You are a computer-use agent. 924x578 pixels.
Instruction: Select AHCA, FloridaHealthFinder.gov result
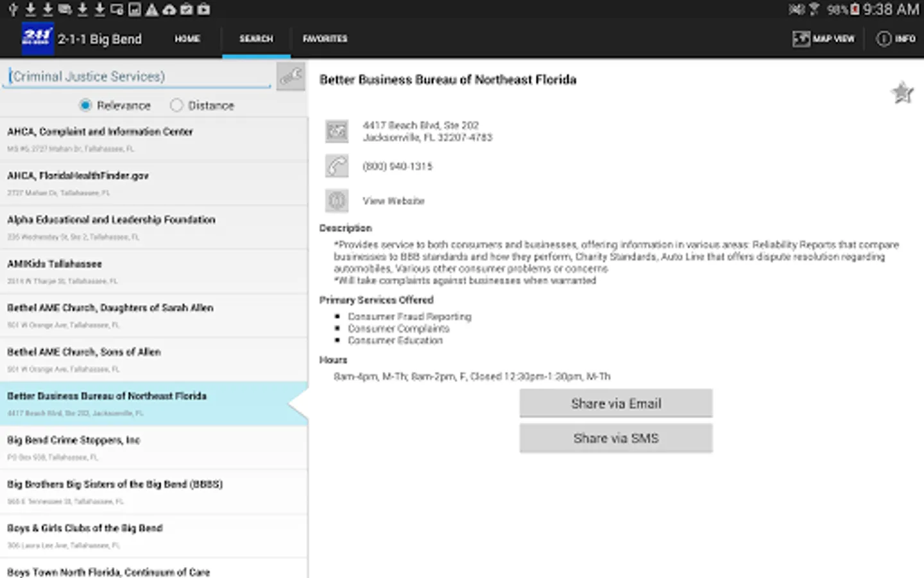154,184
